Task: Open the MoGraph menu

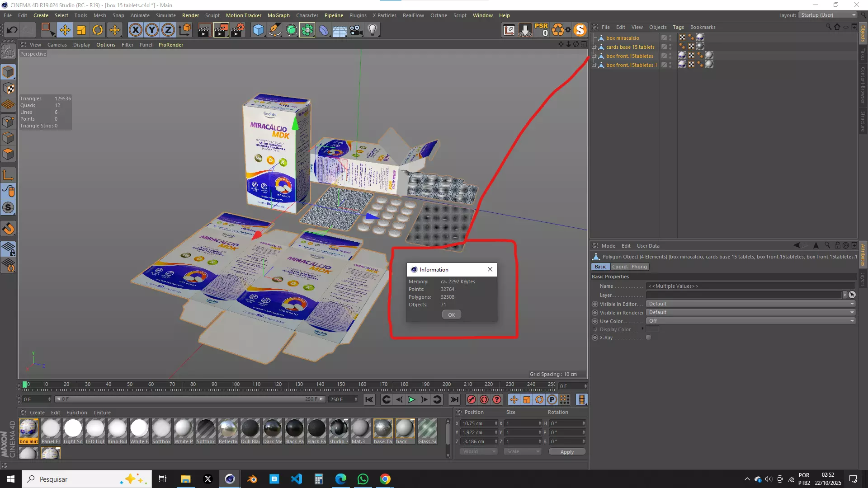Action: coord(278,15)
